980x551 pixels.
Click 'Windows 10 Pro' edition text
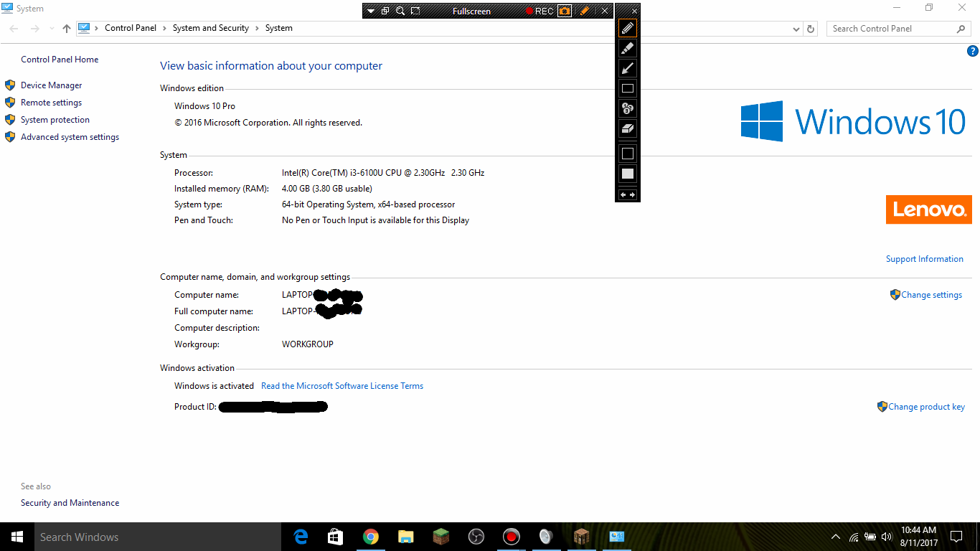(204, 106)
